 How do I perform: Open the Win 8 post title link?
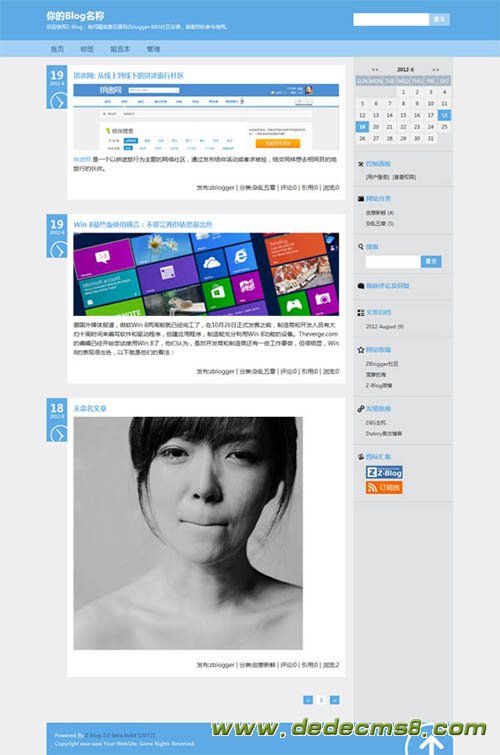tap(143, 224)
